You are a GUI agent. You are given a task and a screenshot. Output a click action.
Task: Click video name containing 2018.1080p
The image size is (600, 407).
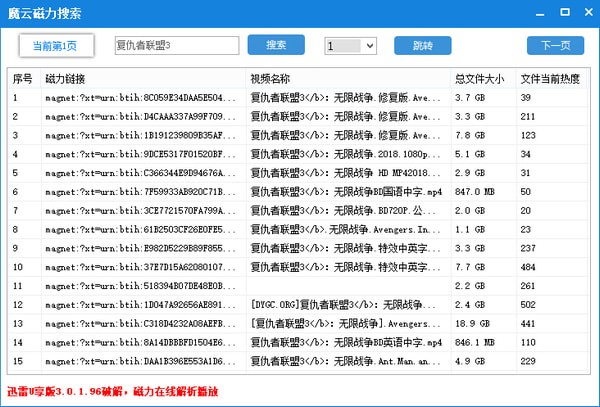[346, 154]
